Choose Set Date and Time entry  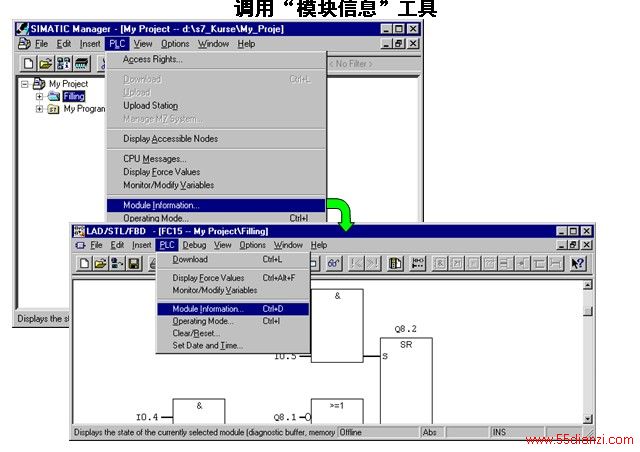point(233,345)
